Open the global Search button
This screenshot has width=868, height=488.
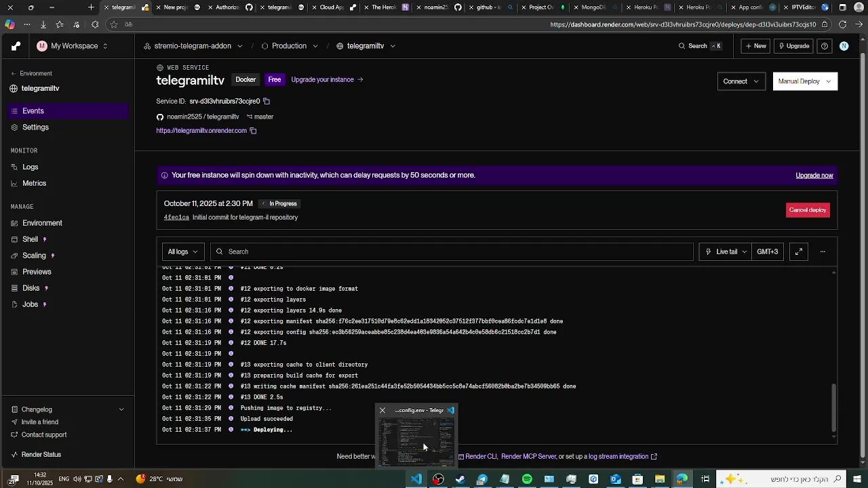700,46
